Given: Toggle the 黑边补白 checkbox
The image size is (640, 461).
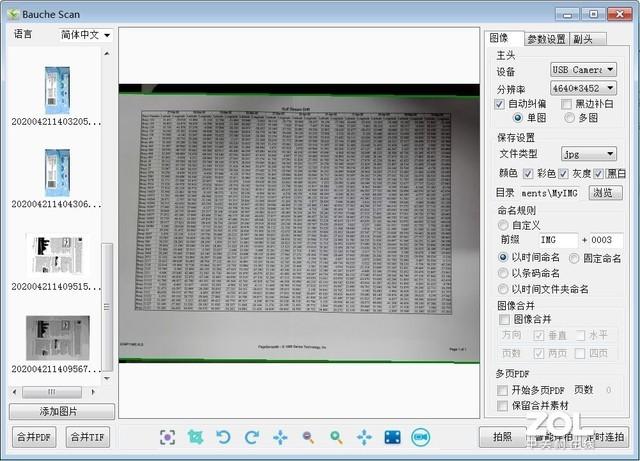Looking at the screenshot, I should click(x=566, y=104).
